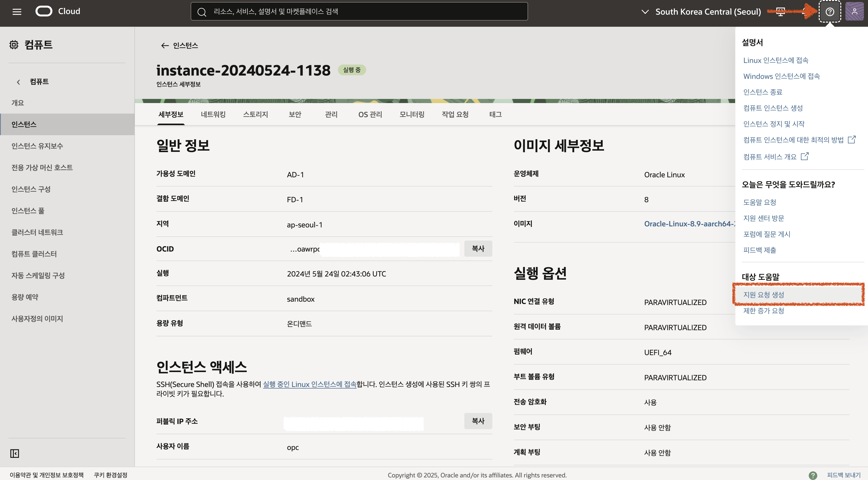The image size is (868, 480).
Task: Click the green help icon in footer
Action: pyautogui.click(x=813, y=475)
